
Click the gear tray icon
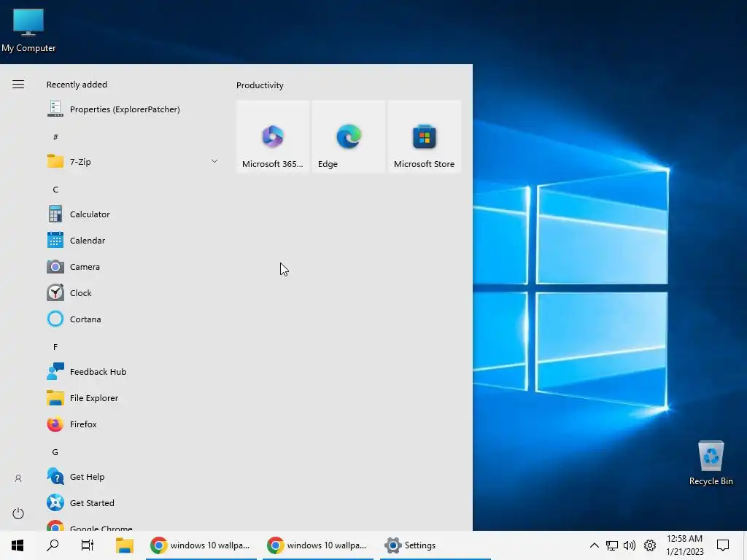pos(650,545)
